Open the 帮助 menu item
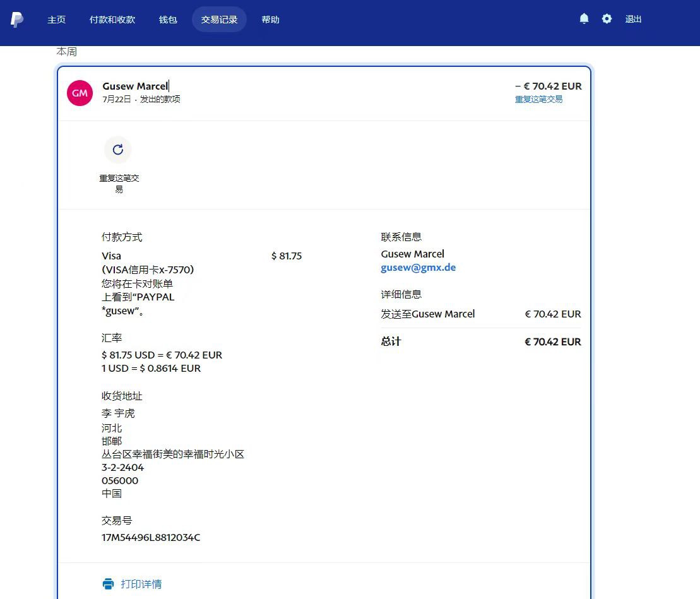Screen dimensions: 700x599 [270, 20]
